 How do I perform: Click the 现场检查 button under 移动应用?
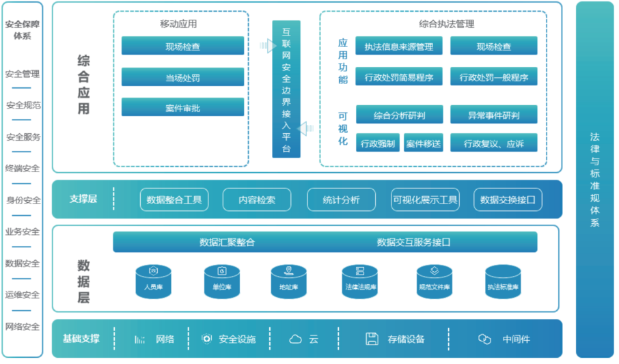point(182,46)
